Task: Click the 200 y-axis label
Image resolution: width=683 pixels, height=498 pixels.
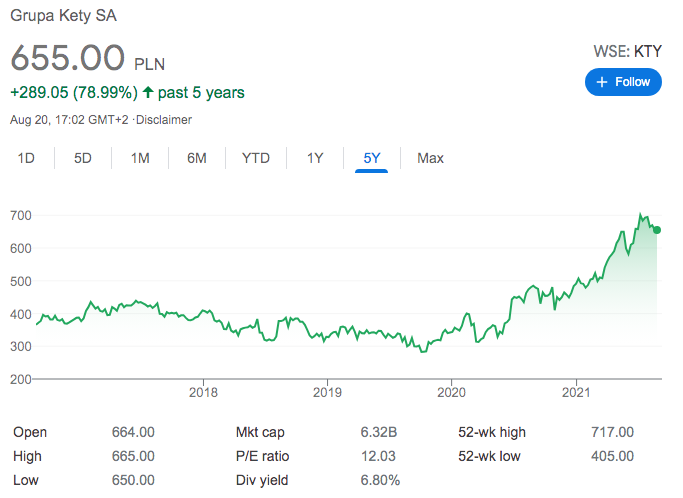Action: (21, 379)
